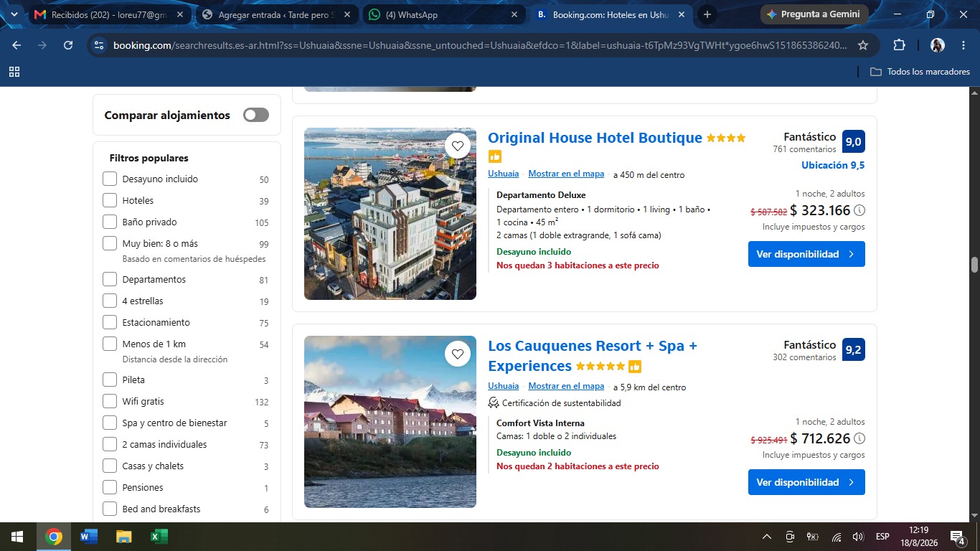Open Todos los marcadores folder
The height and width of the screenshot is (551, 980).
[x=920, y=72]
